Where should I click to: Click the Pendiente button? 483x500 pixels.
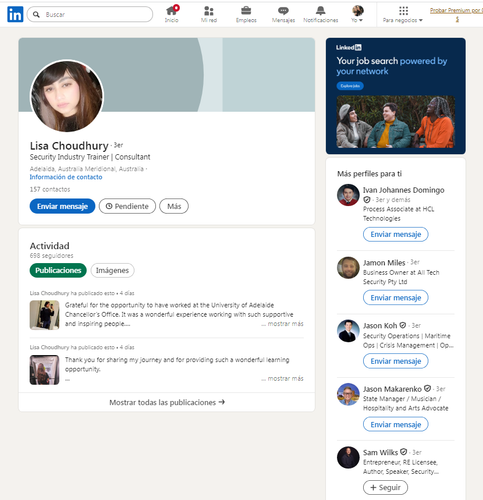point(127,206)
